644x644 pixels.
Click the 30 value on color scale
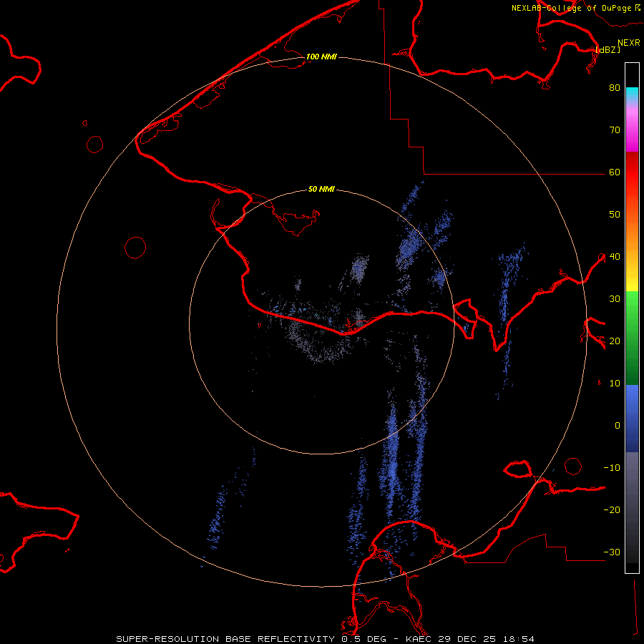[x=615, y=299]
